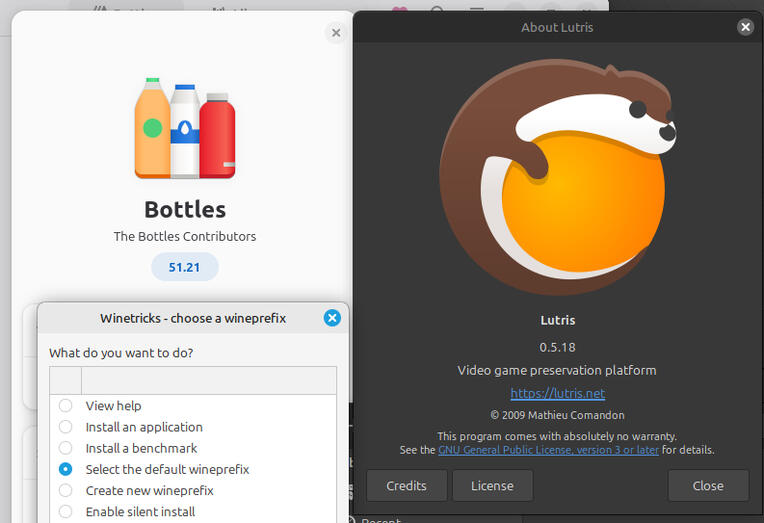The height and width of the screenshot is (523, 764).
Task: Close the About Lutris window from title bar
Action: pyautogui.click(x=745, y=27)
